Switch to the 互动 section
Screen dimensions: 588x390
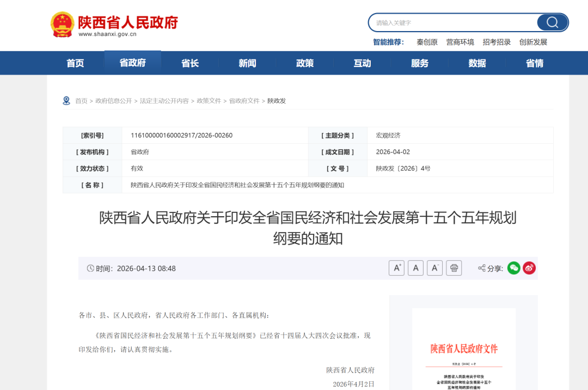362,63
